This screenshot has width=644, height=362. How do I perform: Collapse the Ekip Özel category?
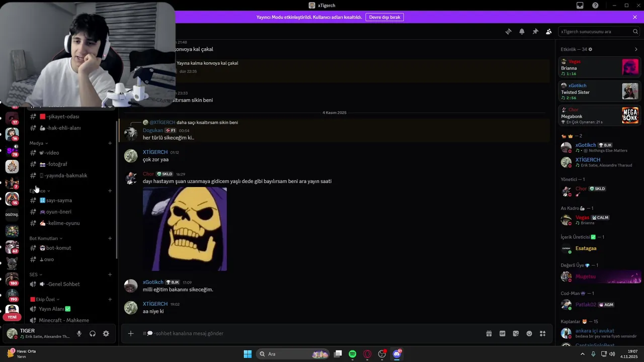[x=45, y=299]
